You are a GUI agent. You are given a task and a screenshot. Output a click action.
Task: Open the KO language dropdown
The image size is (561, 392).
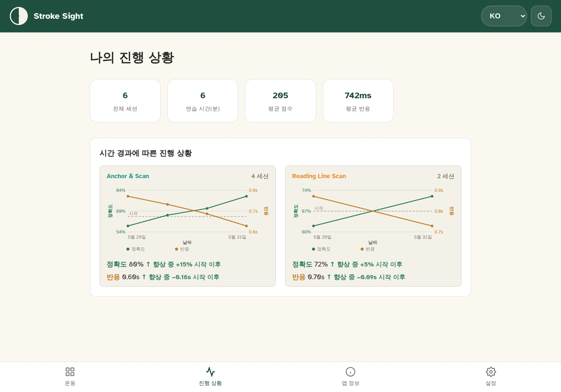pyautogui.click(x=504, y=16)
